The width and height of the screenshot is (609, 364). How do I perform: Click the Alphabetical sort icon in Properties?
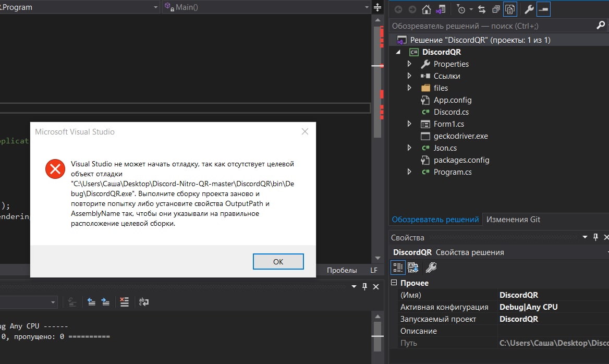pos(413,268)
